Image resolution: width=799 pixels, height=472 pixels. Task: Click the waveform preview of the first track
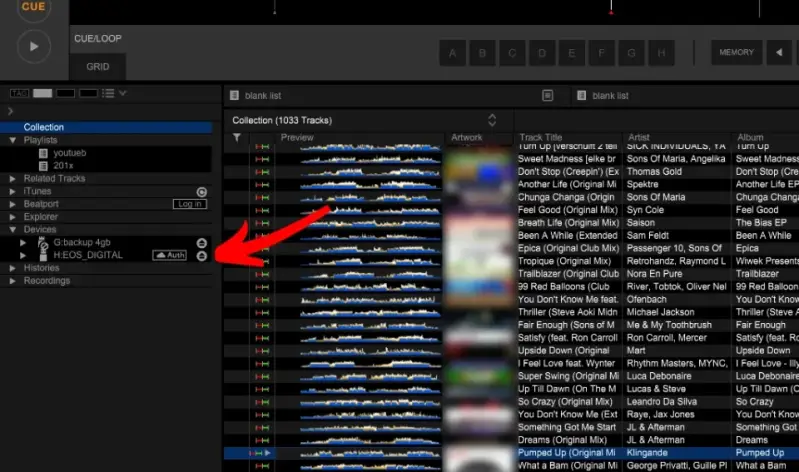pyautogui.click(x=370, y=147)
